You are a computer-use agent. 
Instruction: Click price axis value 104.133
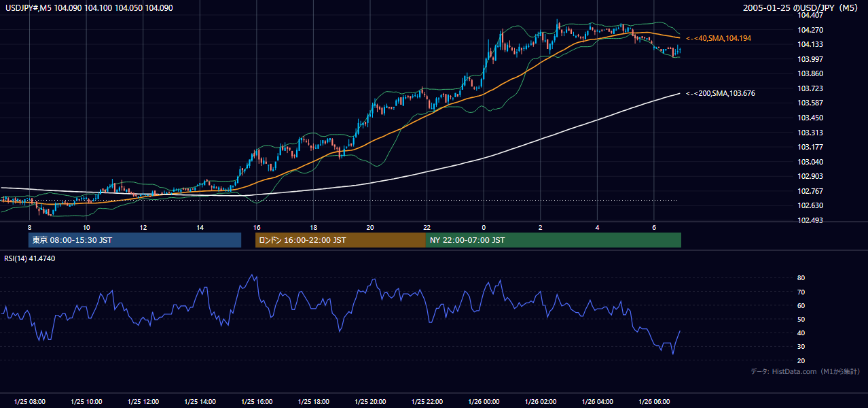810,44
